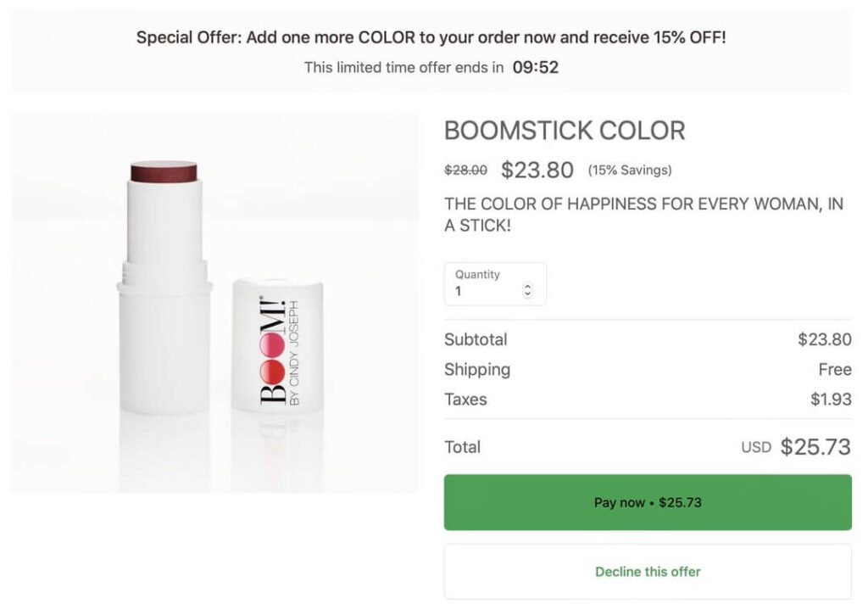Increase quantity with the stepper up arrow
Viewport: 868px width, 615px height.
(x=528, y=287)
